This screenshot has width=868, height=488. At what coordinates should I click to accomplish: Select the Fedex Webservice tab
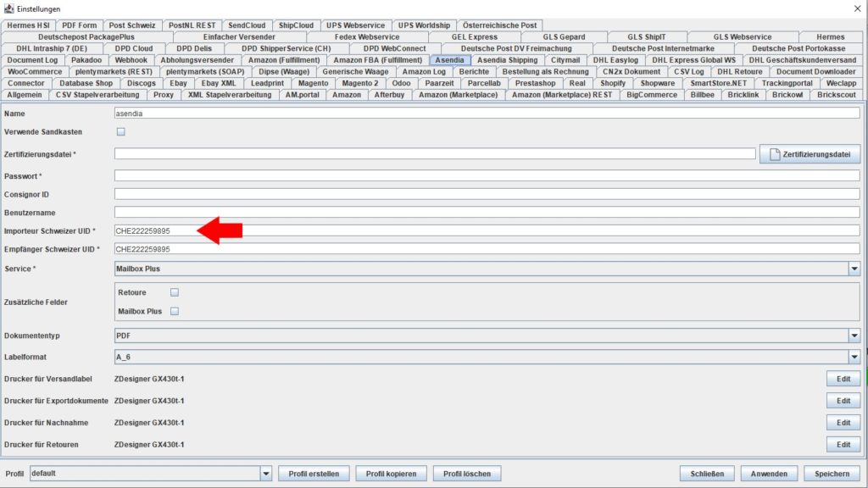click(367, 36)
